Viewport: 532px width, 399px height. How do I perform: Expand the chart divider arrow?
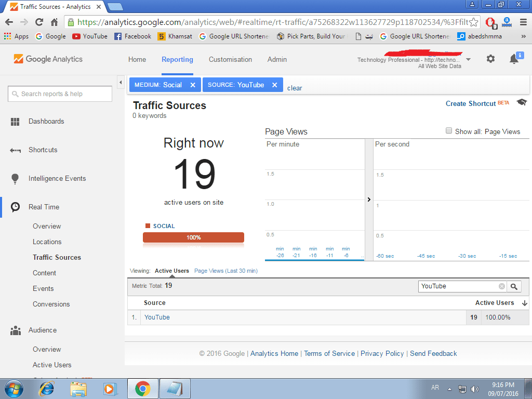click(369, 199)
